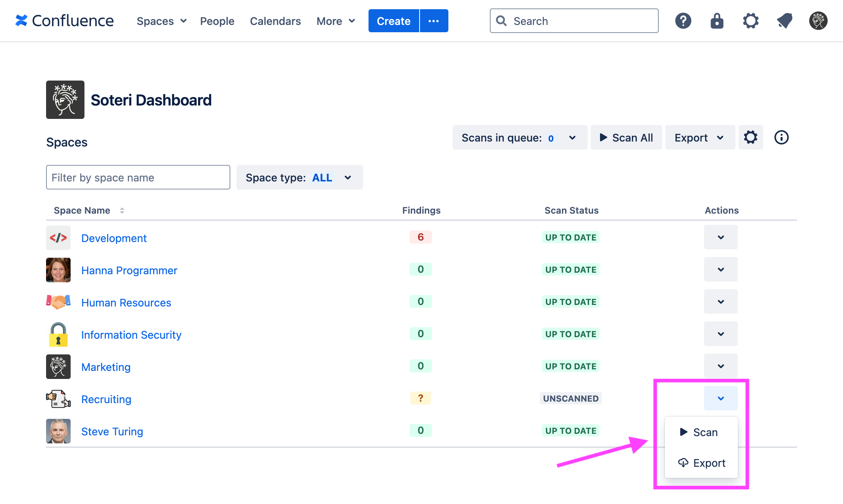Screen dimensions: 843x504
Task: Expand Actions for the Marketing space
Action: pyautogui.click(x=721, y=366)
